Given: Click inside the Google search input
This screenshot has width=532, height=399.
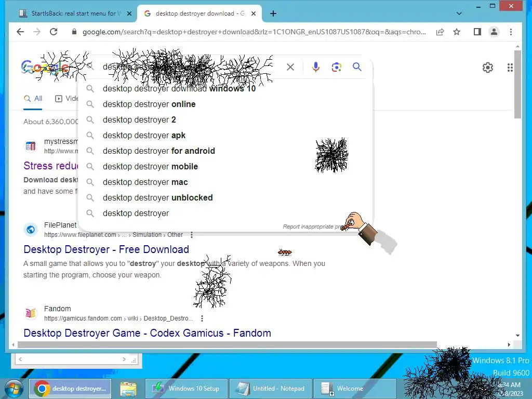Looking at the screenshot, I should (190, 67).
